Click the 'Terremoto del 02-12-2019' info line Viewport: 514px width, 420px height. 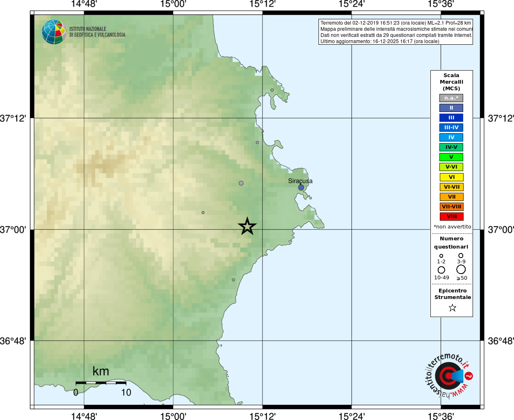coord(396,23)
